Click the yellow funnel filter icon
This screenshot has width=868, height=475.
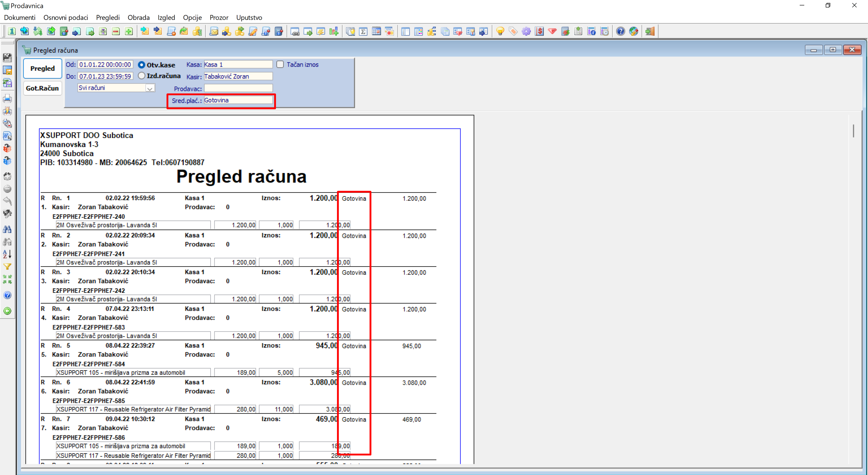tap(7, 266)
